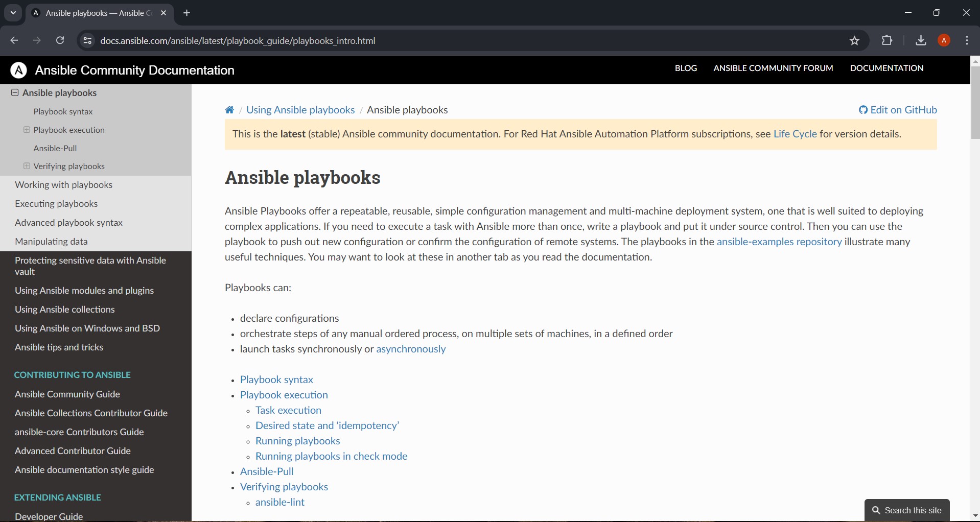The image size is (980, 522).
Task: Bookmark this page with star icon
Action: 855,41
